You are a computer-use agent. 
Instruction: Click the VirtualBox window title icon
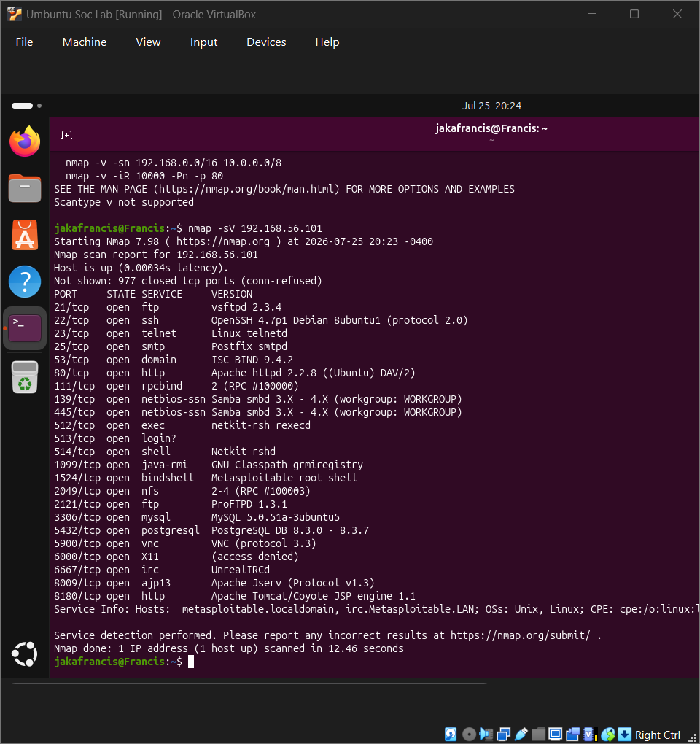coord(15,15)
